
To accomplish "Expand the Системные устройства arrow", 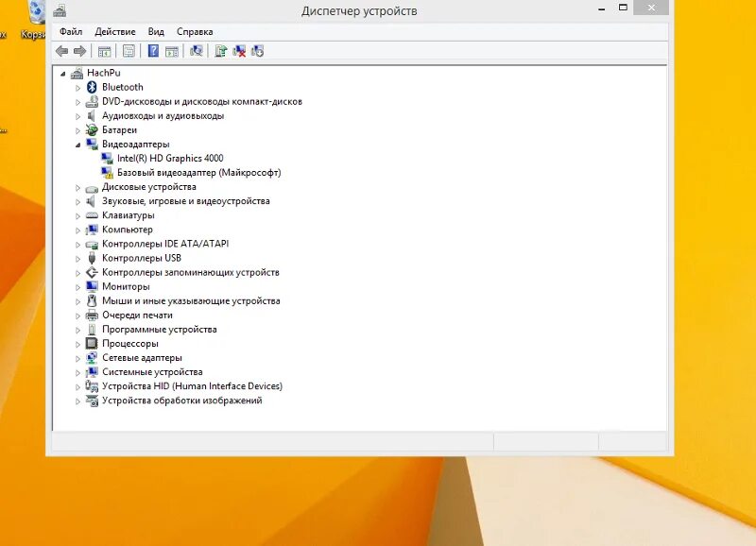I will (x=77, y=372).
